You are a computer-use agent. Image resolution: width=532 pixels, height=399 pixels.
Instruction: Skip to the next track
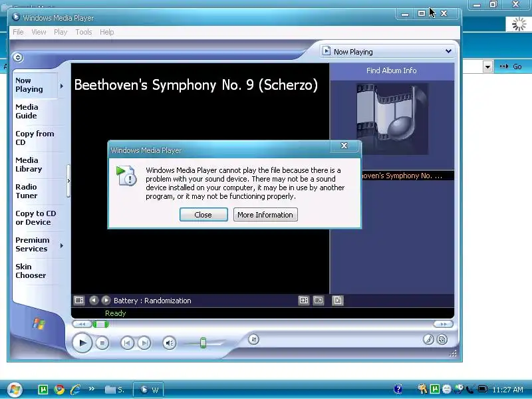point(144,343)
